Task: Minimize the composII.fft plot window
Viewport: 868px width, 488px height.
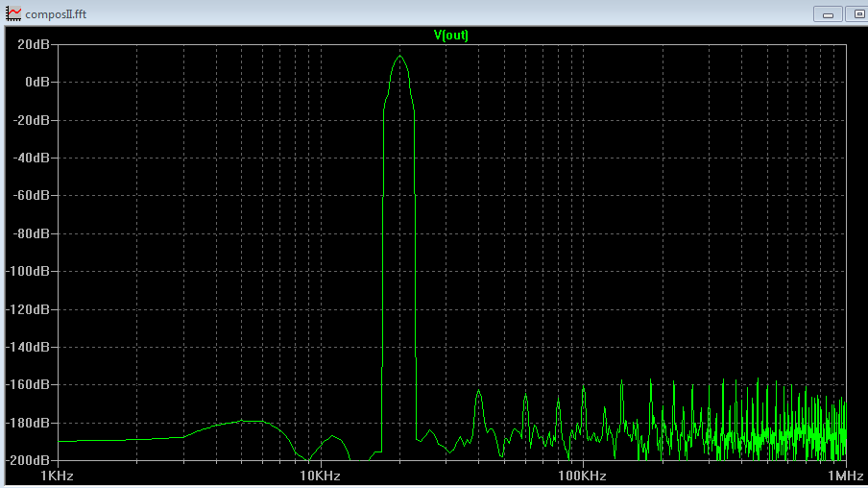Action: 828,14
